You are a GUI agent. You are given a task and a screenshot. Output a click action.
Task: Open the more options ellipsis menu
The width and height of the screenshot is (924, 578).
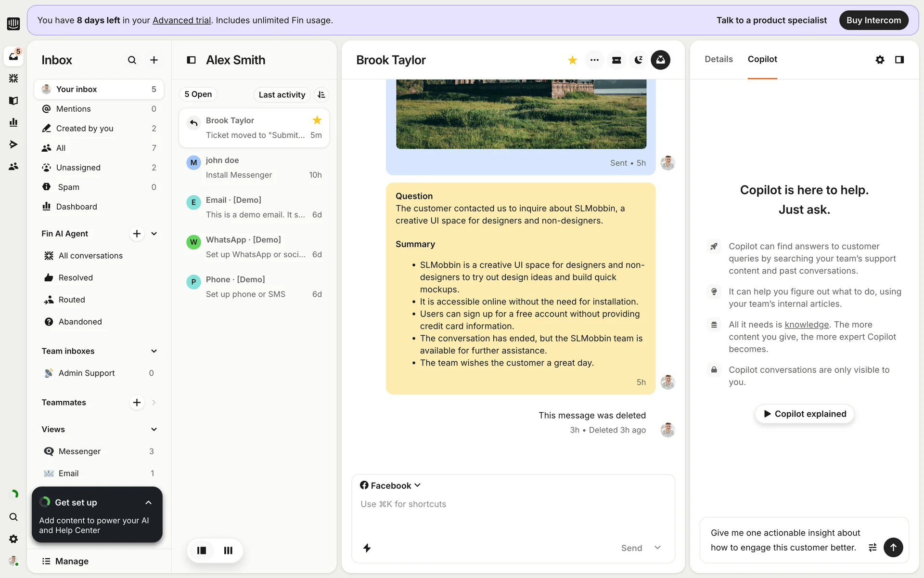tap(594, 60)
